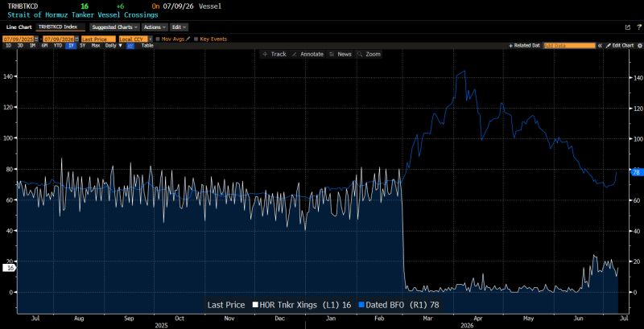Click the Line Chart label
The height and width of the screenshot is (329, 644).
pyautogui.click(x=19, y=27)
